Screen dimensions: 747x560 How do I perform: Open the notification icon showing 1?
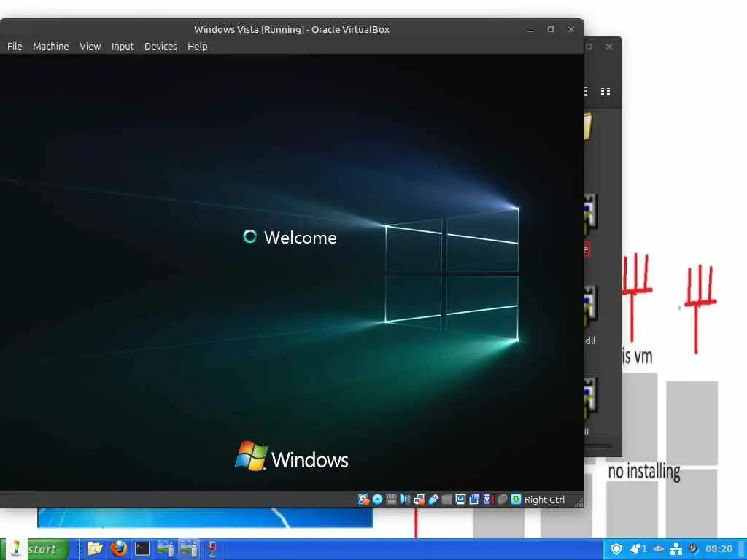click(638, 549)
